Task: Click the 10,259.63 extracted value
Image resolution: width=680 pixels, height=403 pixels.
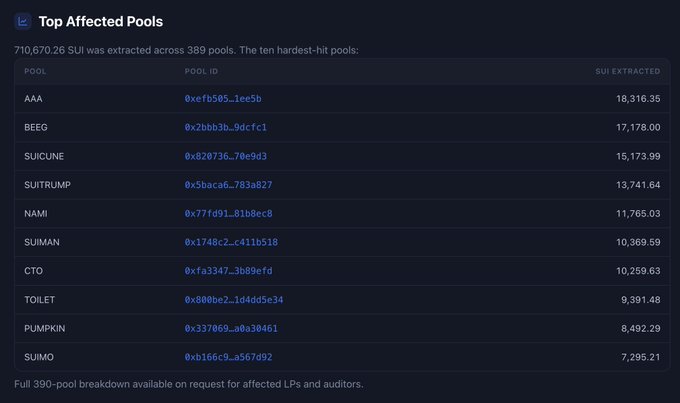Action: (638, 271)
